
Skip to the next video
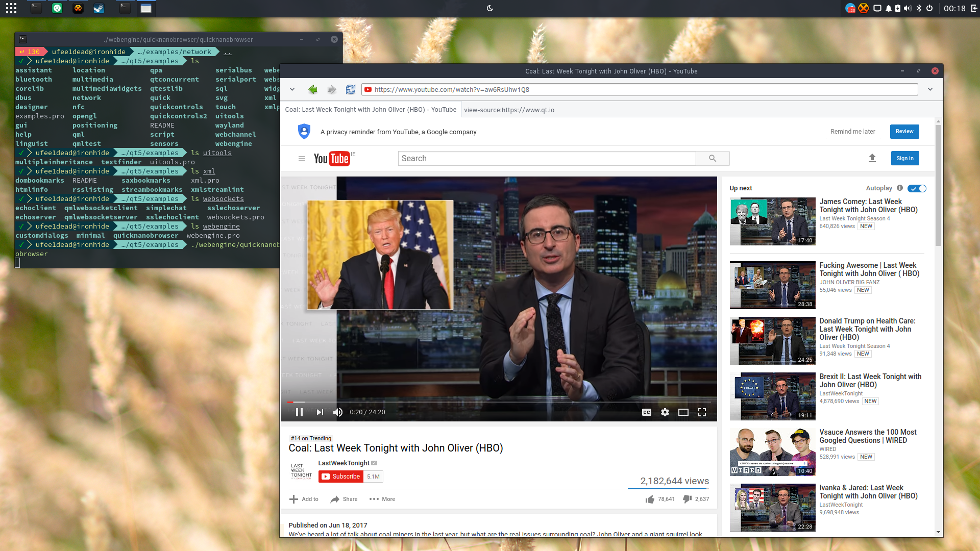(x=320, y=412)
